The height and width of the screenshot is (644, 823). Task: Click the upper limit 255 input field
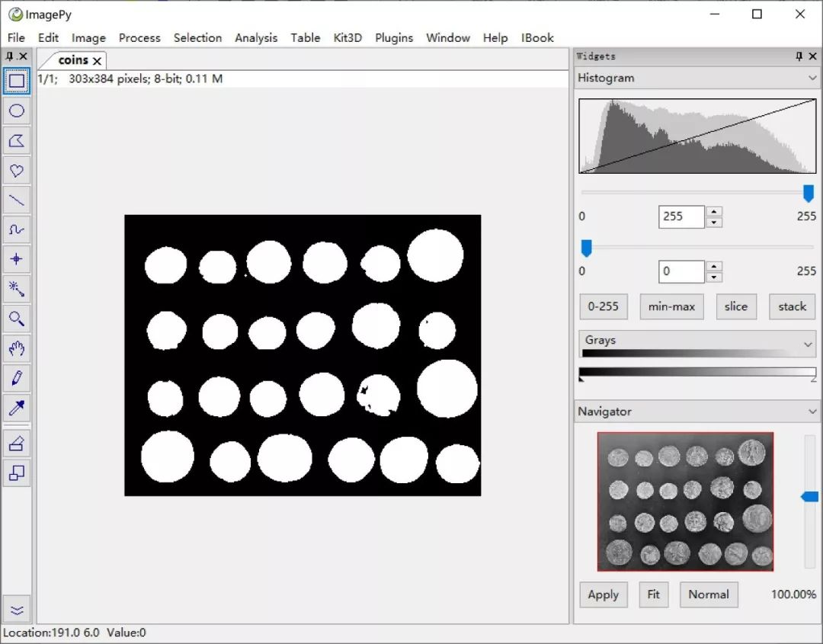click(x=681, y=216)
